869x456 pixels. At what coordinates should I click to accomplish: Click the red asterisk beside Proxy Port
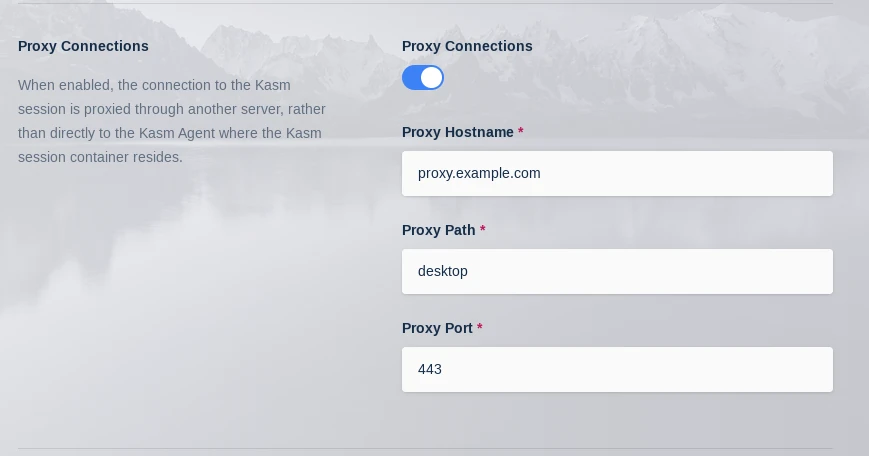(480, 328)
